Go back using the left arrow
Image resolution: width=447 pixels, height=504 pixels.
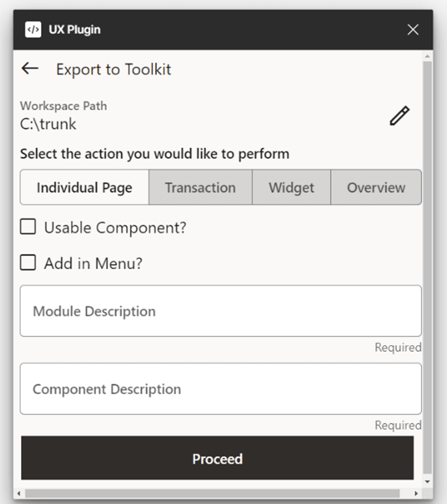click(30, 68)
